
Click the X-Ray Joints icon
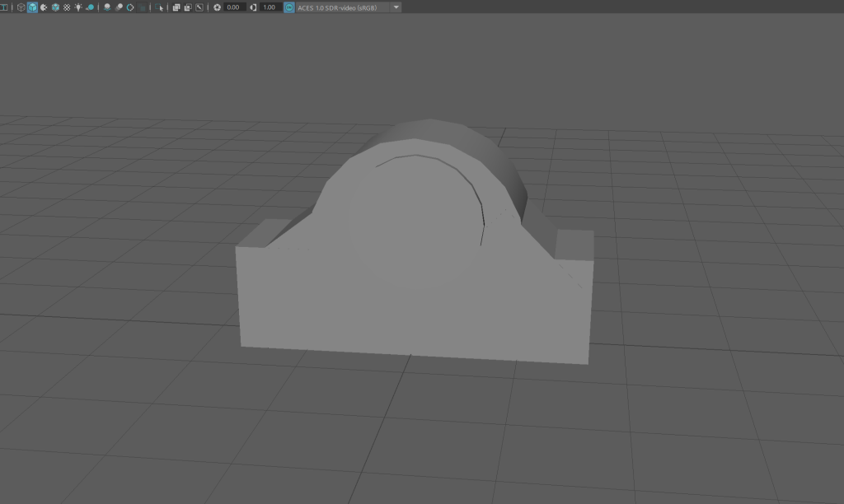199,7
